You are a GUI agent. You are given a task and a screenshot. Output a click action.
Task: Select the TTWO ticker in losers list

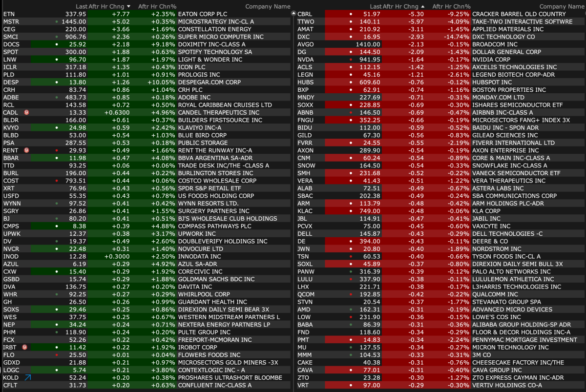pyautogui.click(x=306, y=22)
